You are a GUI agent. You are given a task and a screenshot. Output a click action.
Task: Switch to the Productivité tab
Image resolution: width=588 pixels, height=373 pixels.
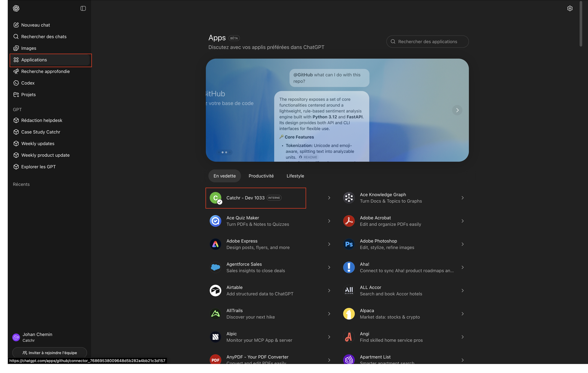click(261, 176)
